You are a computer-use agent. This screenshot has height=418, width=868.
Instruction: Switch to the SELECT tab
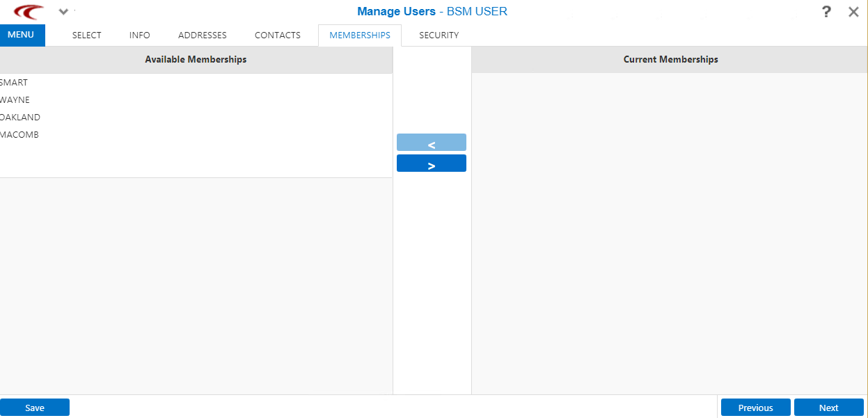(x=87, y=35)
